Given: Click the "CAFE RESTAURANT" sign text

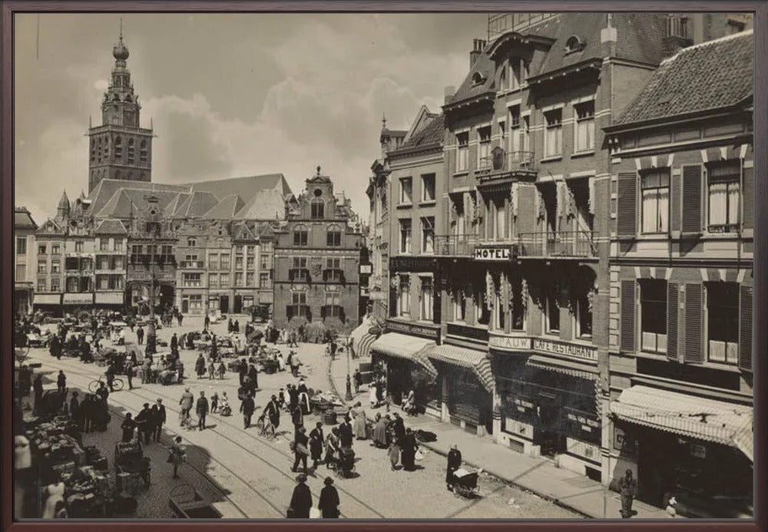Looking at the screenshot, I should (x=565, y=350).
